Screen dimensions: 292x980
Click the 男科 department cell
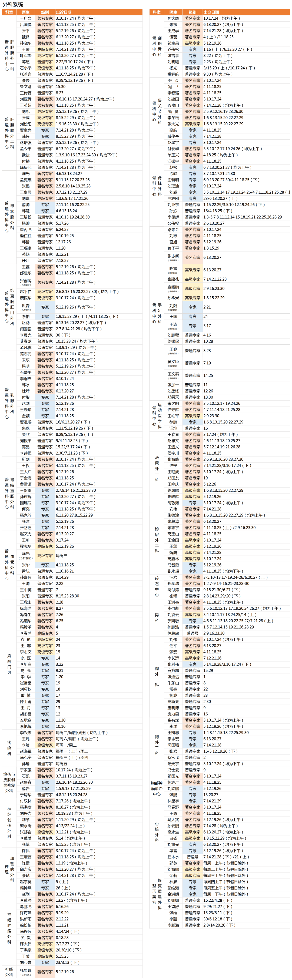(157, 618)
